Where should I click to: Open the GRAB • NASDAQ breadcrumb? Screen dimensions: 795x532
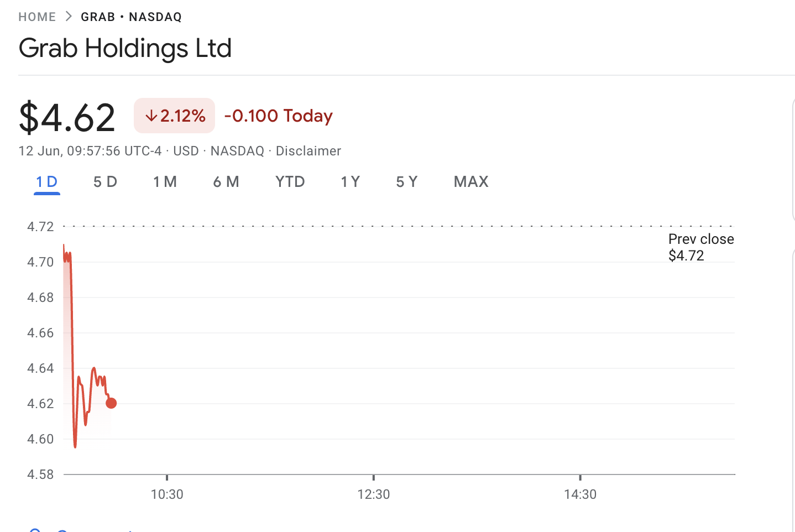131,17
